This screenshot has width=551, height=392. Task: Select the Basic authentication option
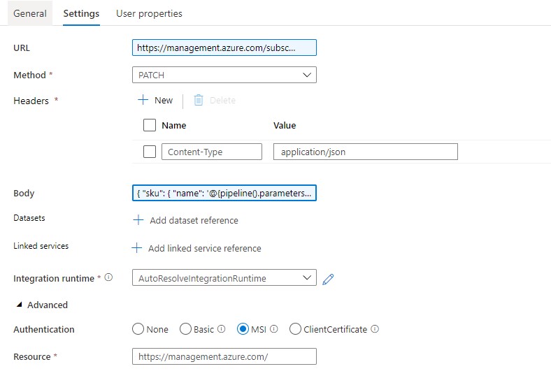(x=186, y=329)
